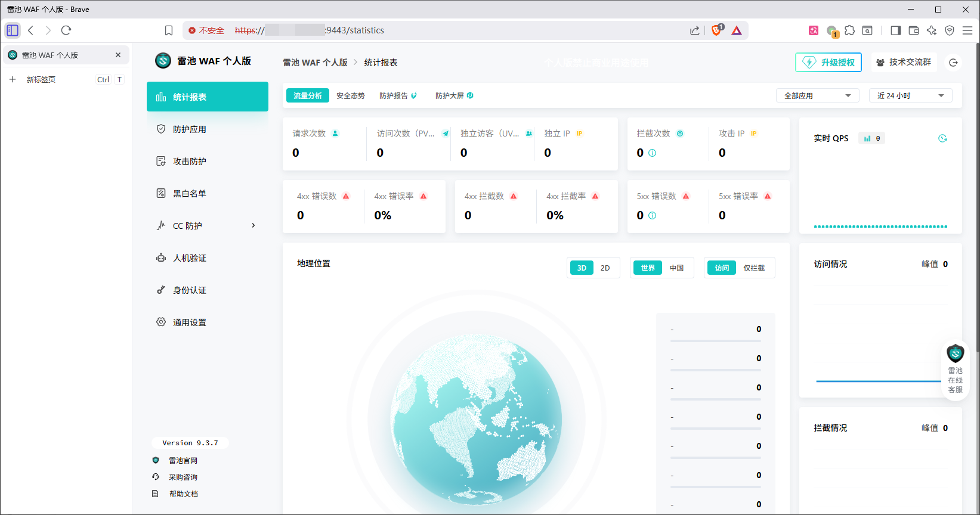Click the 雷池 WAF 个人版 breadcrumb

[x=315, y=63]
